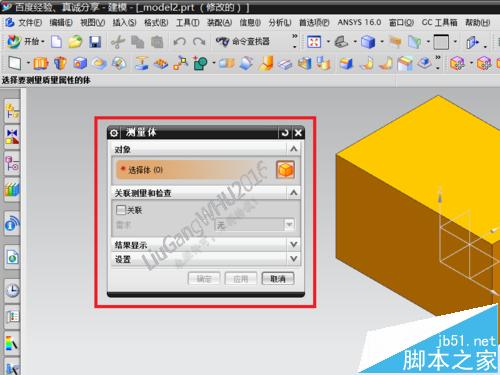Open the 编辑 (Edit) menu
The width and height of the screenshot is (500, 375).
point(61,23)
